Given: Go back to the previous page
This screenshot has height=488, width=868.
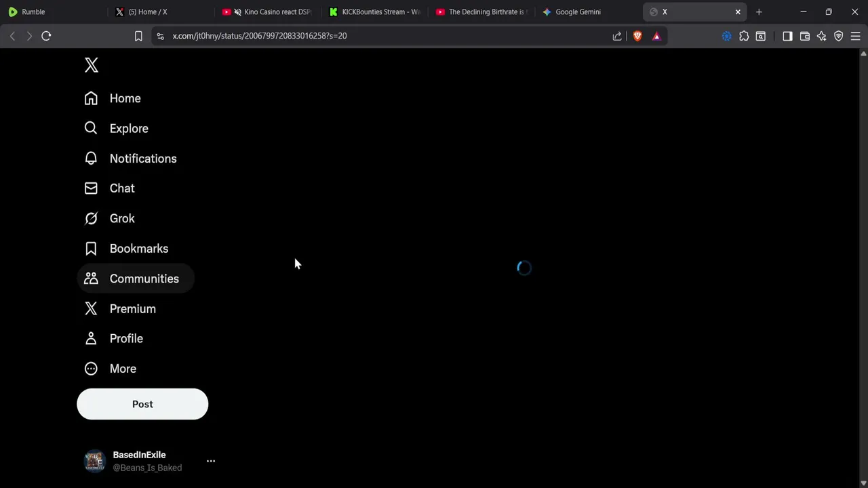Looking at the screenshot, I should coord(12,36).
